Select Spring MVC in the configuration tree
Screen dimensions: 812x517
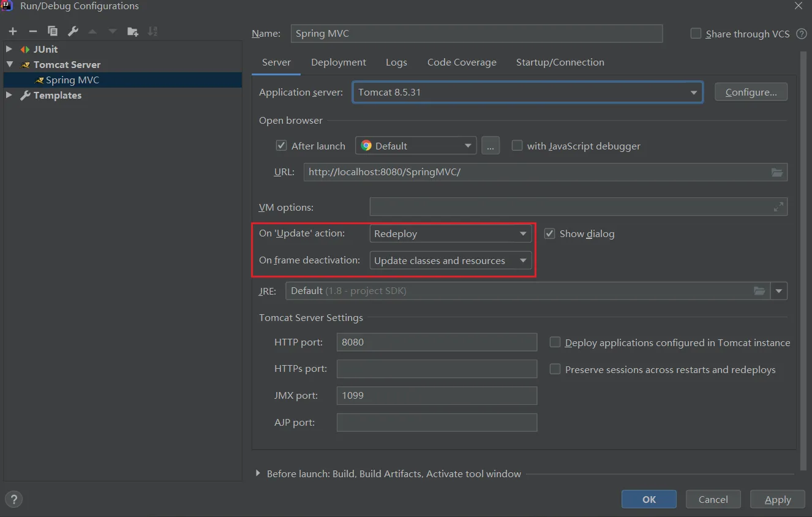point(72,80)
